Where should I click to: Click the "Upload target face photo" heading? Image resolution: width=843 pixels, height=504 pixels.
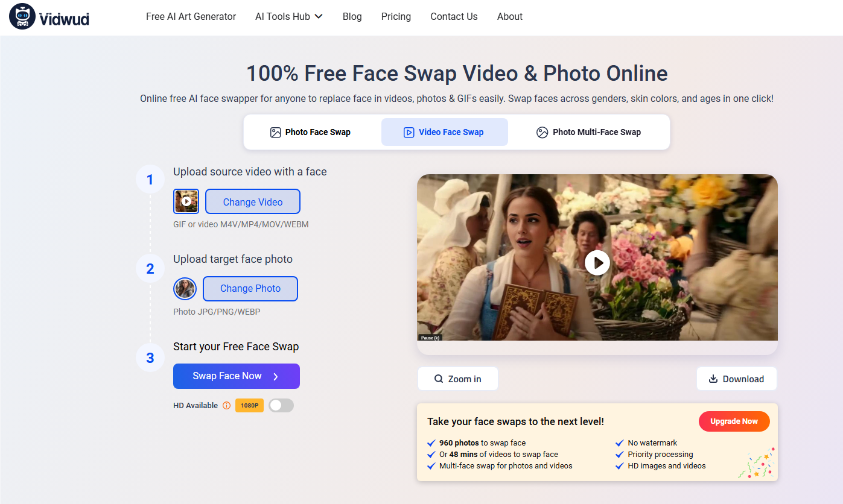[233, 259]
